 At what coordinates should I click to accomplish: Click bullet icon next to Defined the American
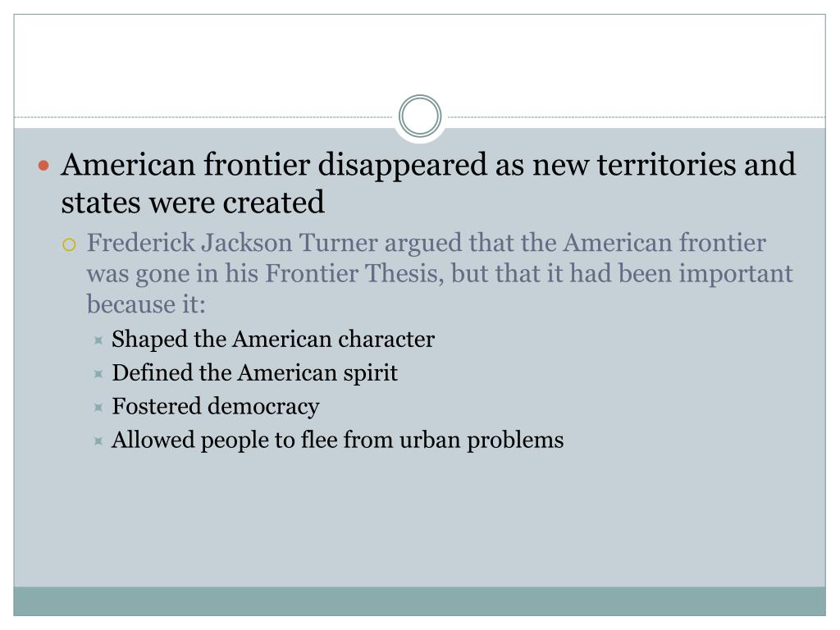click(98, 374)
